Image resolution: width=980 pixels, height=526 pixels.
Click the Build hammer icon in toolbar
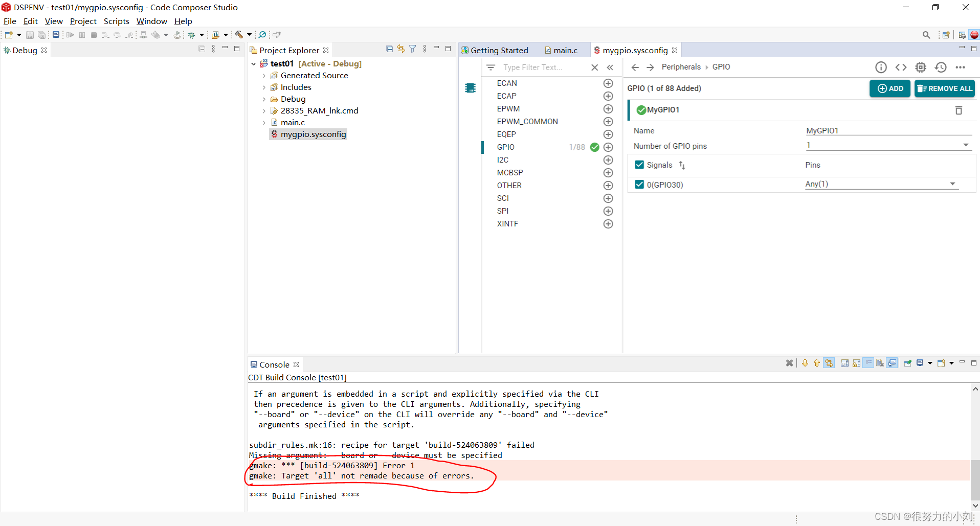(239, 35)
